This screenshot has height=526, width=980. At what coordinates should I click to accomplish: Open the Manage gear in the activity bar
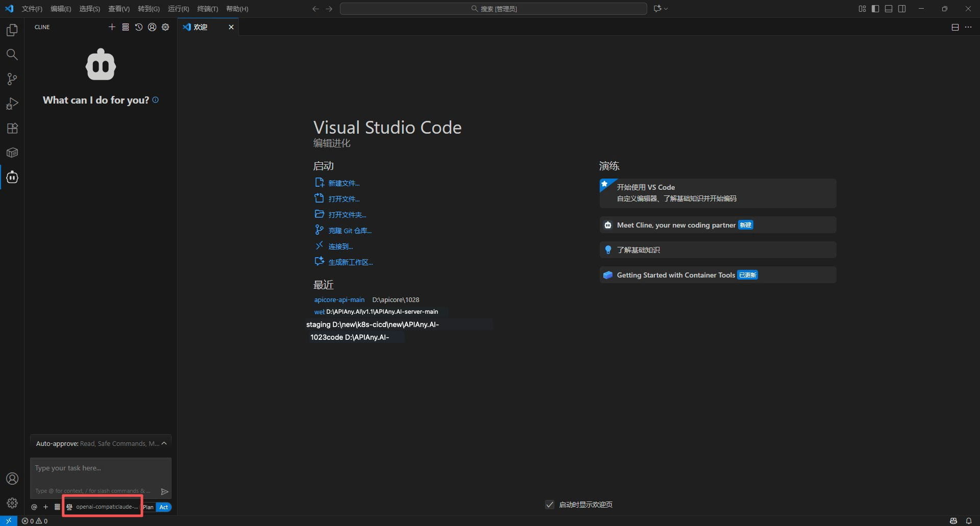[x=12, y=503]
